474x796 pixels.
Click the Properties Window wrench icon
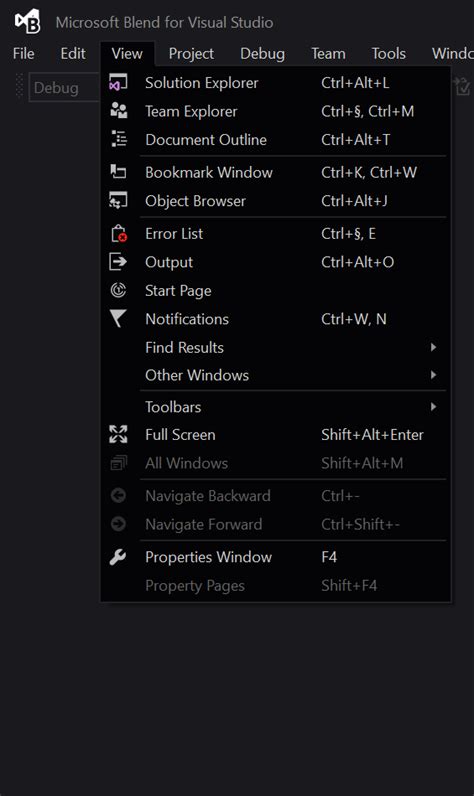118,557
